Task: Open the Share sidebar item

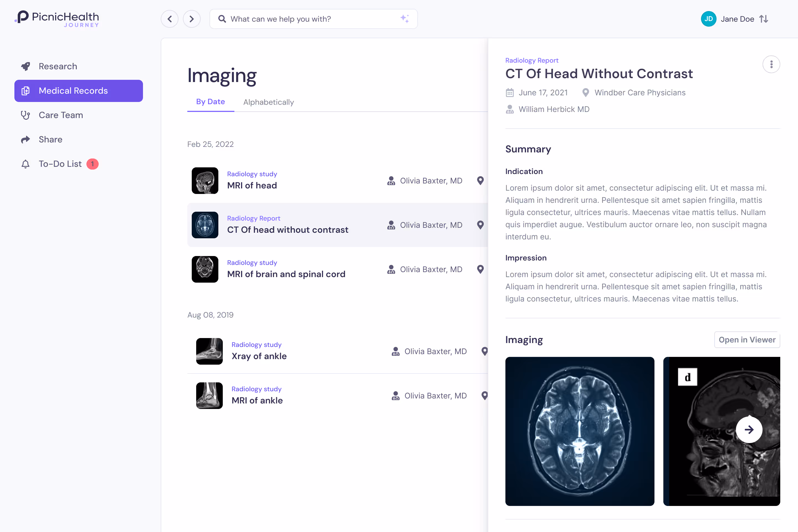Action: [x=50, y=139]
